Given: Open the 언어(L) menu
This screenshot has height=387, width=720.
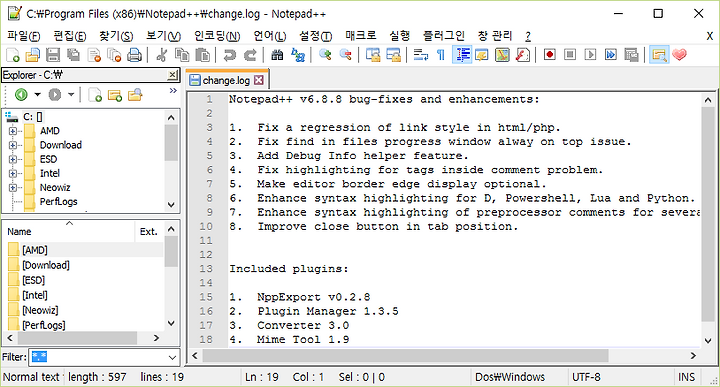Looking at the screenshot, I should tap(270, 36).
